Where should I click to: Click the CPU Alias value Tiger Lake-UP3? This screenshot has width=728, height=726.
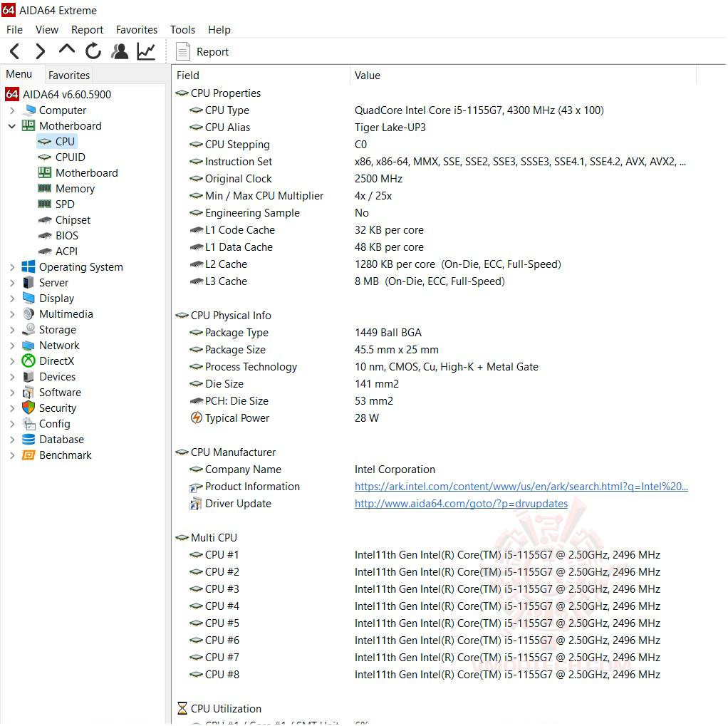coord(390,128)
